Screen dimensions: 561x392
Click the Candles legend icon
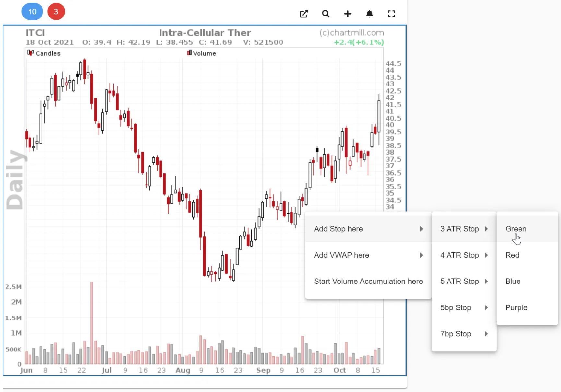30,53
